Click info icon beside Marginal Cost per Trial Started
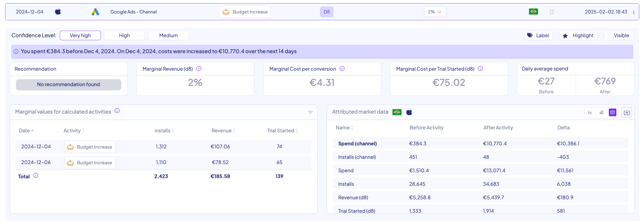Viewport: 644px width, 221px height. [480, 69]
